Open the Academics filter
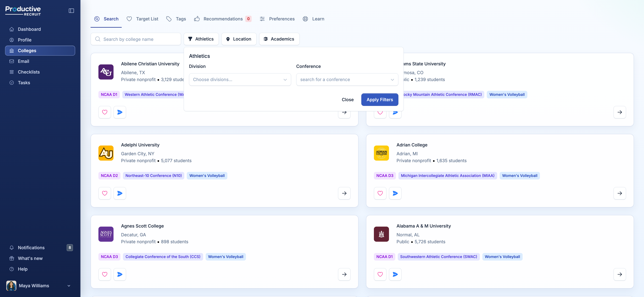The height and width of the screenshot is (297, 644). (279, 39)
